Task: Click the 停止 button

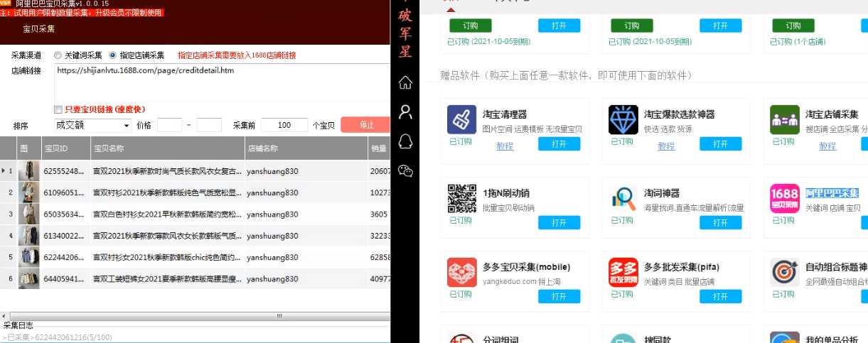Action: point(366,125)
